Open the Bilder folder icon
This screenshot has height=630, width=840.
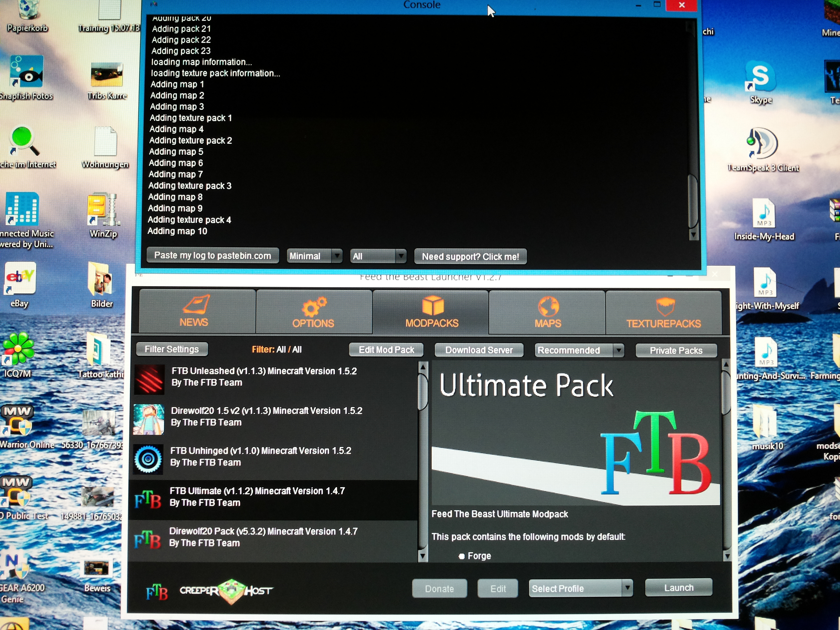tap(101, 285)
